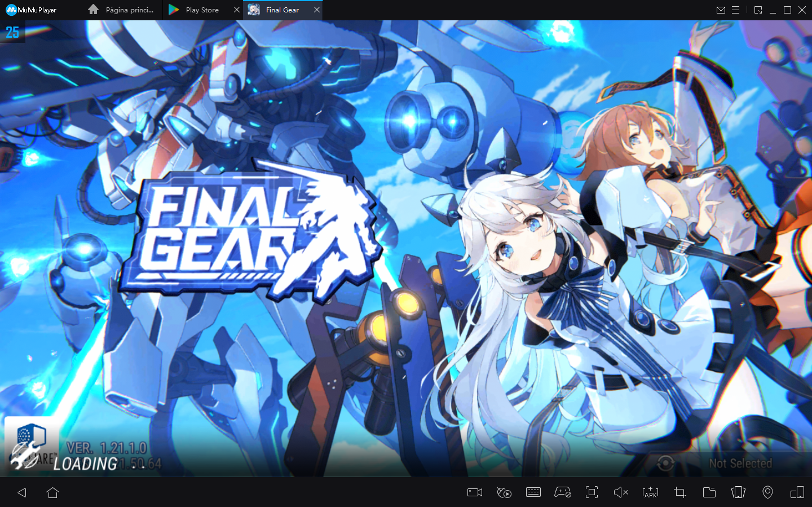Enable split-screen multi-window mode
The height and width of the screenshot is (507, 812).
(x=797, y=492)
